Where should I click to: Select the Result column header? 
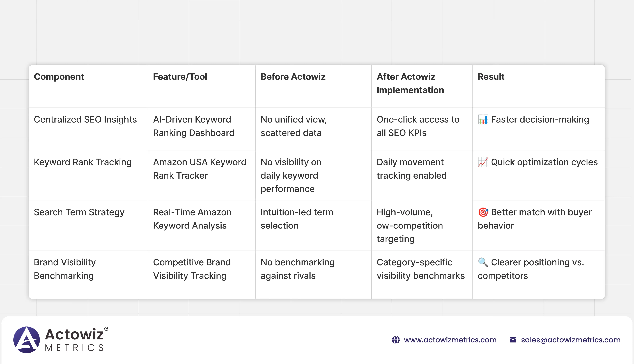[491, 77]
